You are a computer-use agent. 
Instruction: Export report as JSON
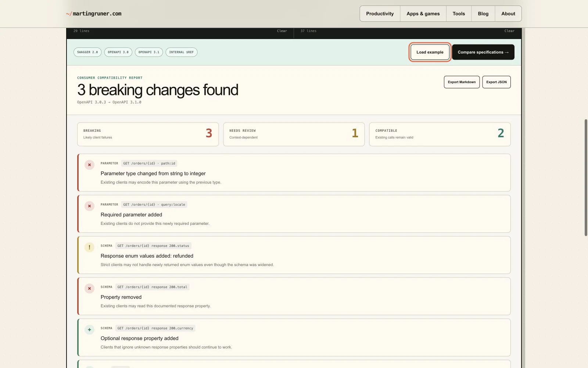(x=496, y=82)
